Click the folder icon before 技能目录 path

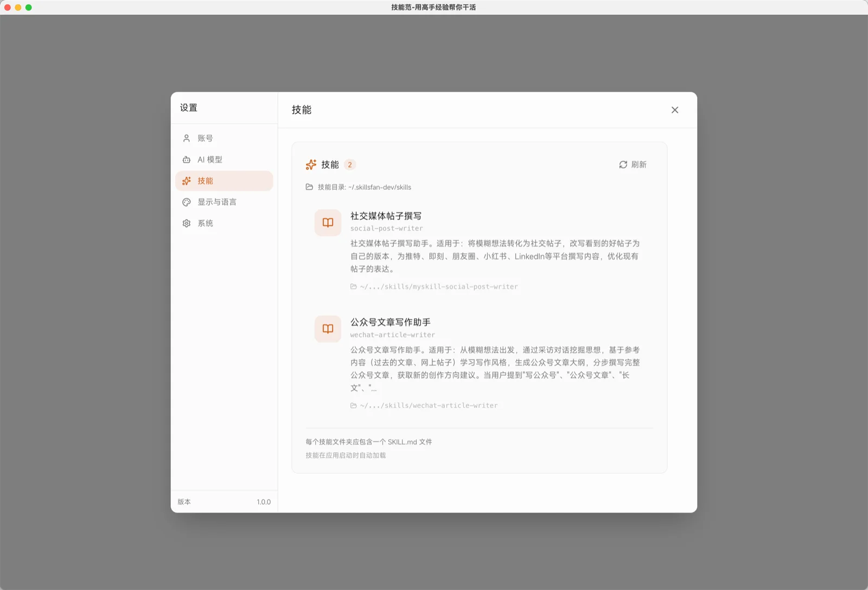[308, 187]
